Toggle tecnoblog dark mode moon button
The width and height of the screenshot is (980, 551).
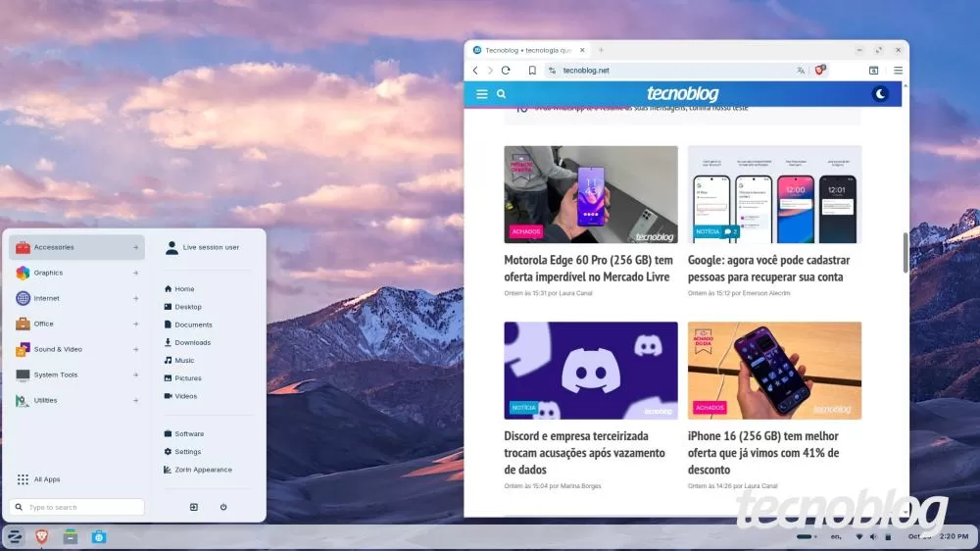pos(881,94)
